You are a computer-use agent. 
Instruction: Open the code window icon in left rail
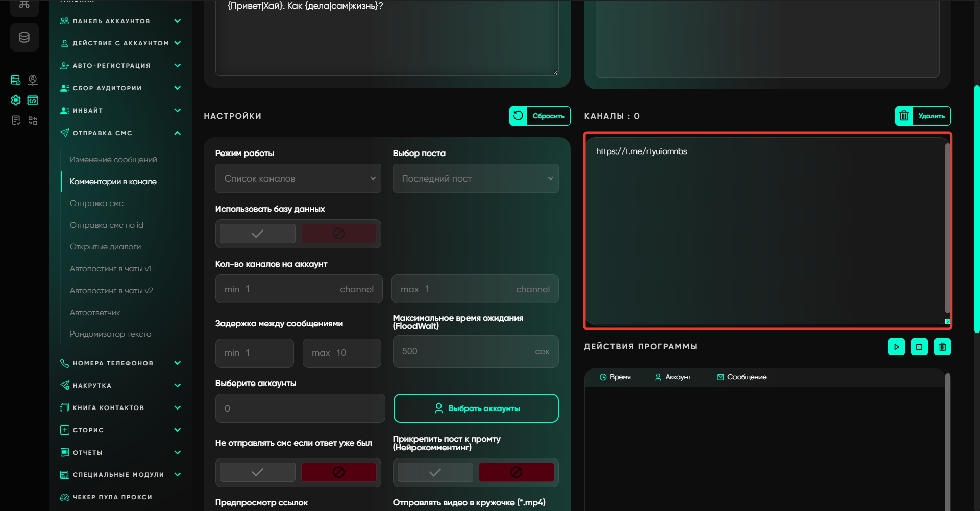coord(33,100)
